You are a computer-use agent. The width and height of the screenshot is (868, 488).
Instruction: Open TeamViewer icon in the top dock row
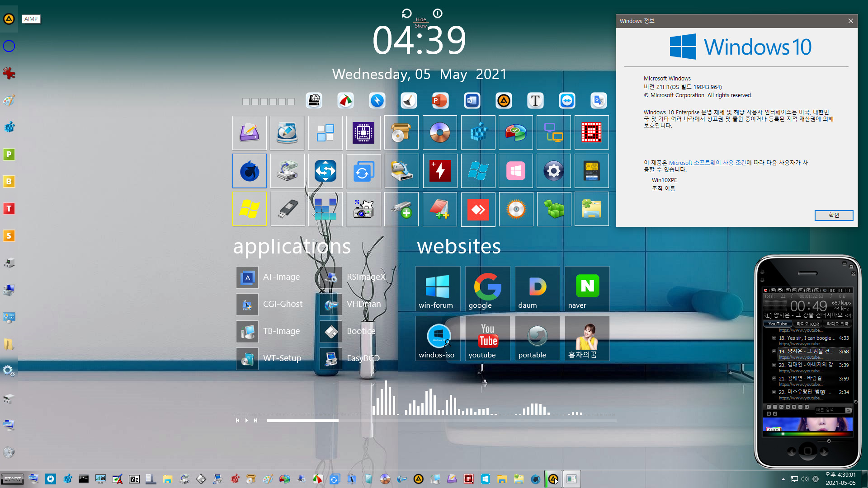coord(567,100)
